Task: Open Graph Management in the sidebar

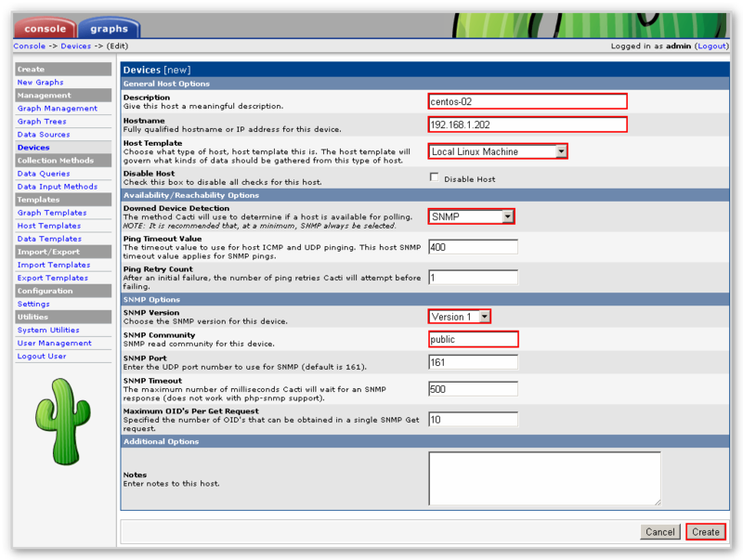Action: point(58,108)
